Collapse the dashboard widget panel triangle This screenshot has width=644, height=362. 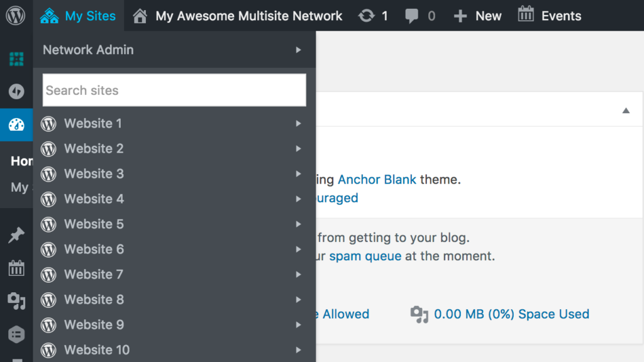(626, 111)
